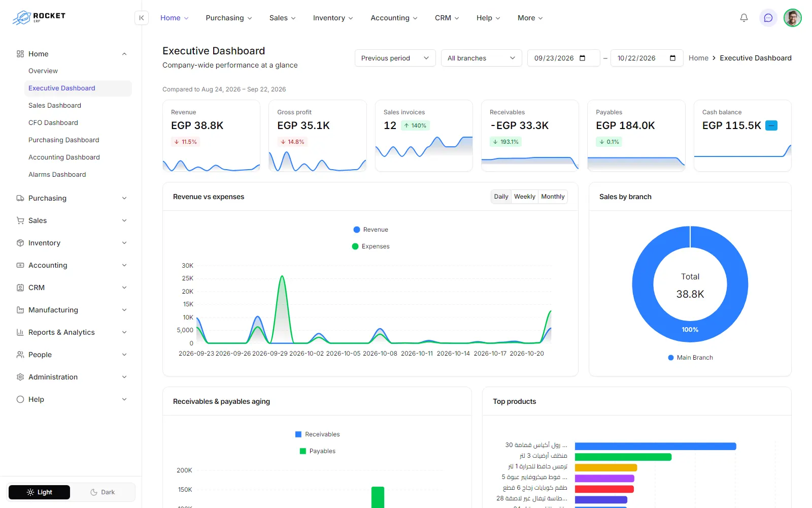Click the People icon in sidebar

pyautogui.click(x=20, y=355)
